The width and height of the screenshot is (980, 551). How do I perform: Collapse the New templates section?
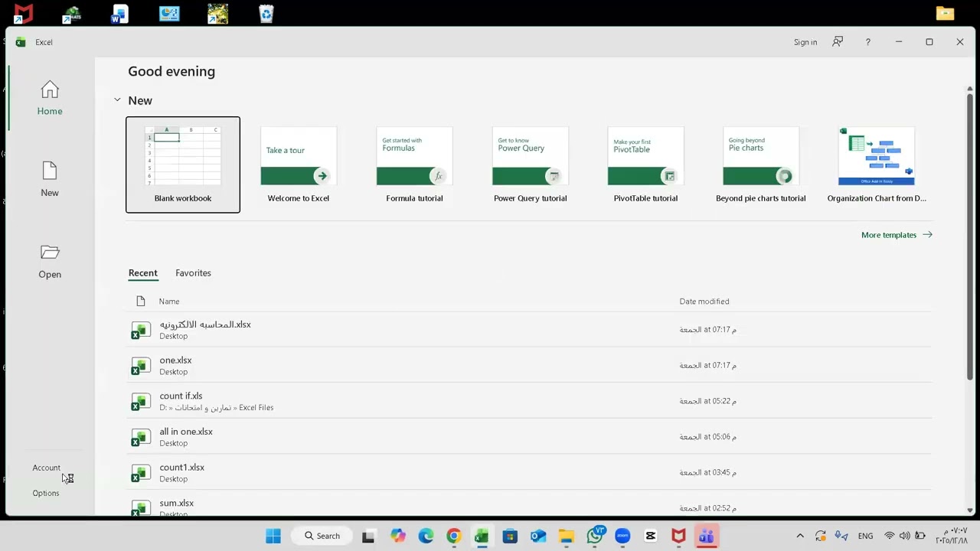(x=117, y=100)
